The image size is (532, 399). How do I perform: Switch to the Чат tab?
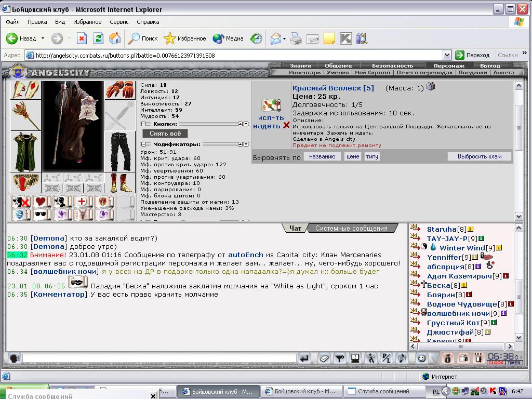click(295, 229)
